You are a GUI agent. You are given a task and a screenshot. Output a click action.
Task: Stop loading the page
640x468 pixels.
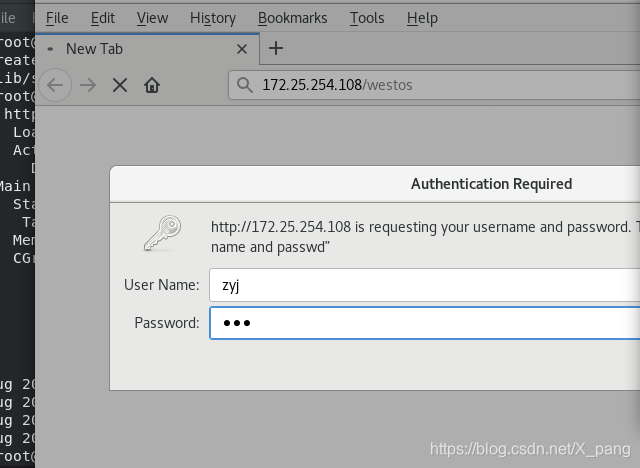tap(120, 85)
